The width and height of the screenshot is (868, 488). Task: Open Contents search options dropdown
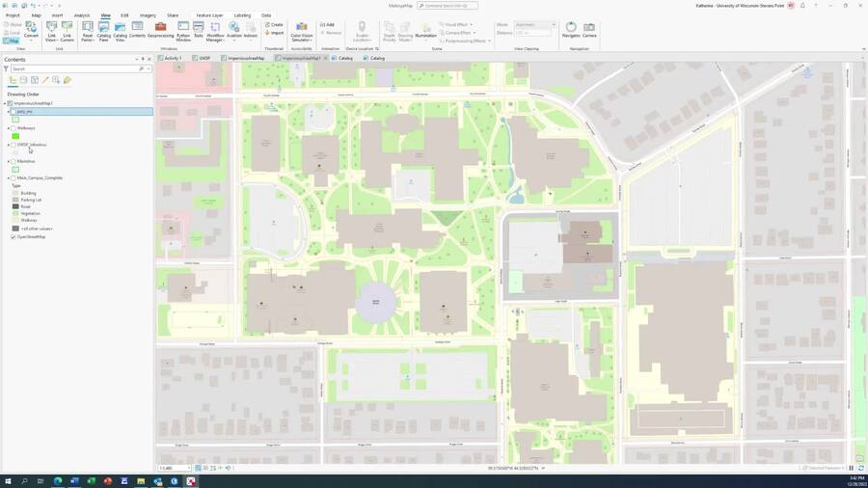tap(149, 69)
